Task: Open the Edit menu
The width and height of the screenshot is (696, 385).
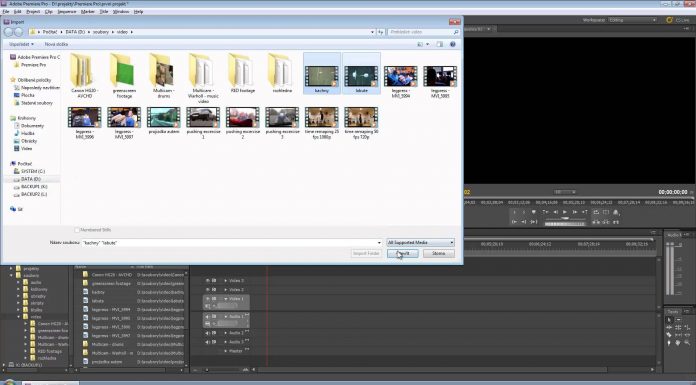Action: point(17,12)
